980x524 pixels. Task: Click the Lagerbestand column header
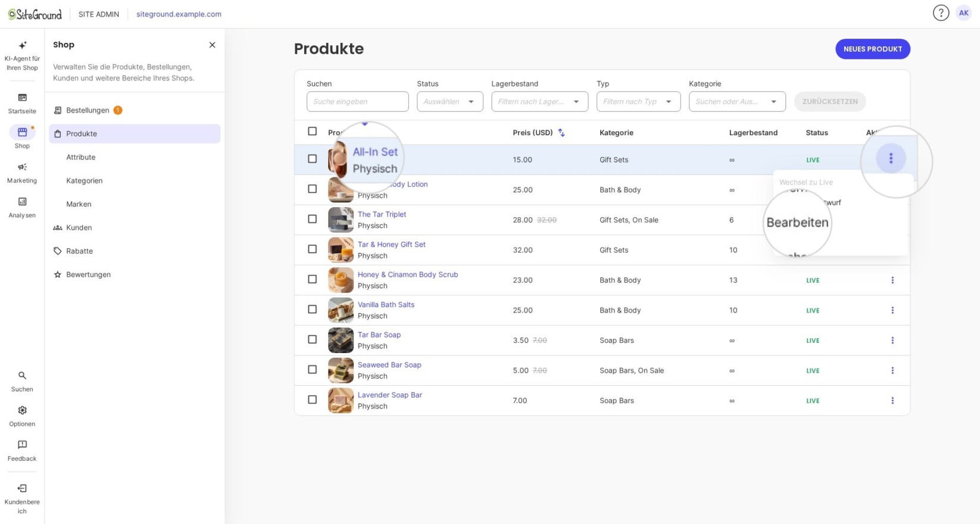pos(753,133)
